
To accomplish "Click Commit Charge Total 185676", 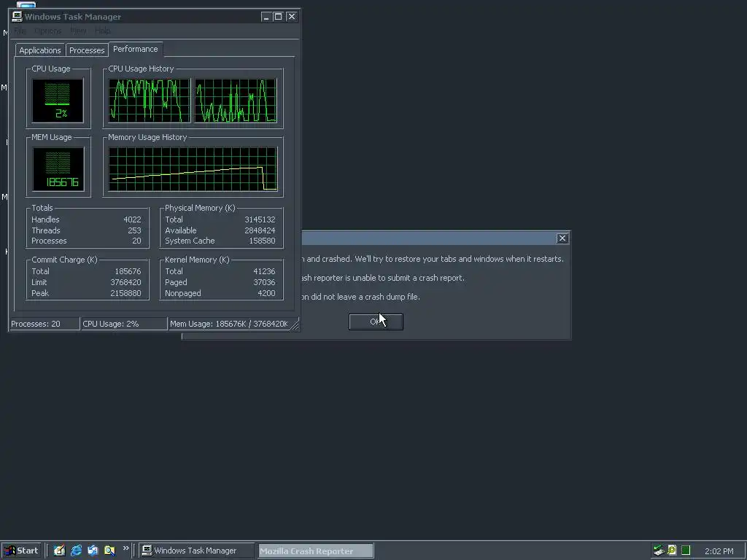I will (x=128, y=271).
